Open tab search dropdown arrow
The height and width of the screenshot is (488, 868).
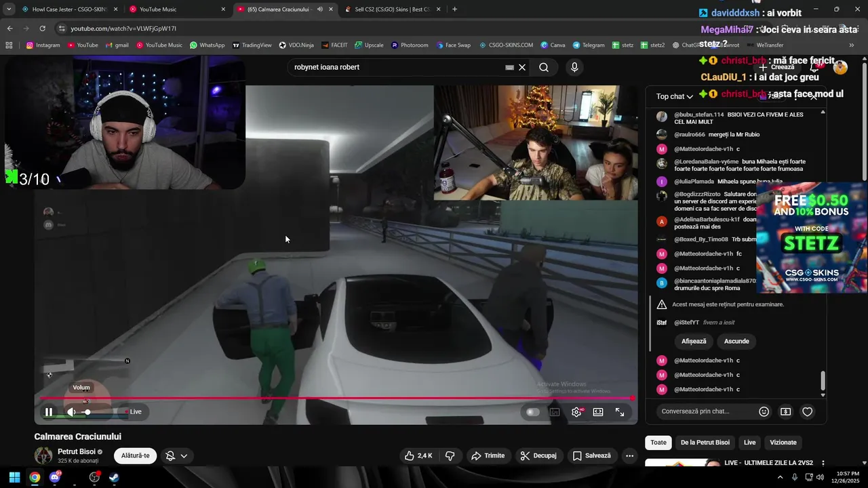[8, 9]
